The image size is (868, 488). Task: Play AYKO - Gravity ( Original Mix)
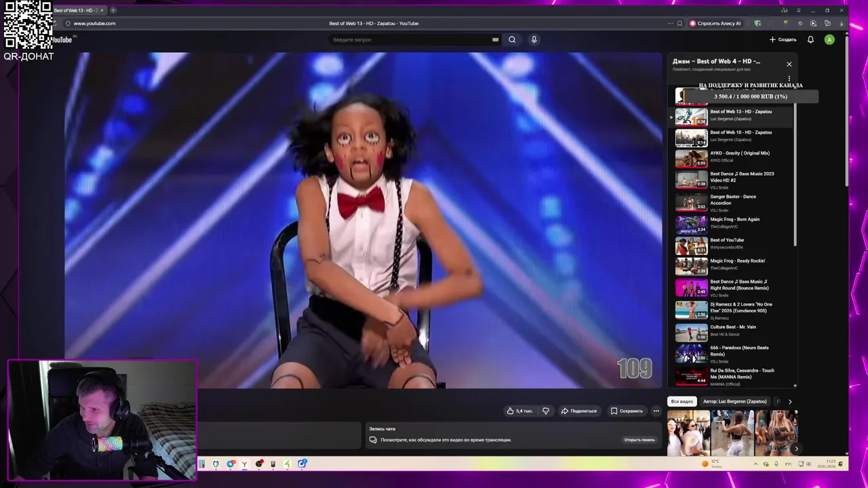click(x=733, y=159)
